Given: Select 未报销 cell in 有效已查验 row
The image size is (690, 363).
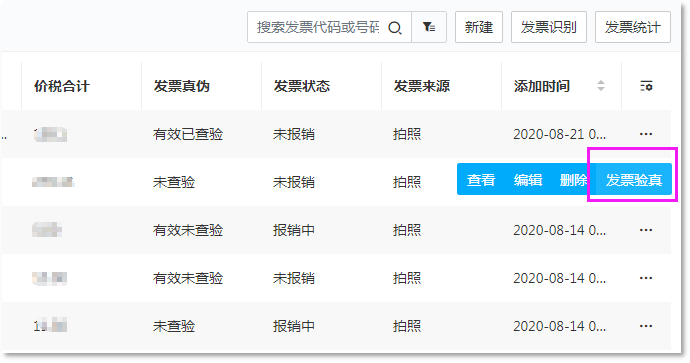Looking at the screenshot, I should tap(294, 134).
